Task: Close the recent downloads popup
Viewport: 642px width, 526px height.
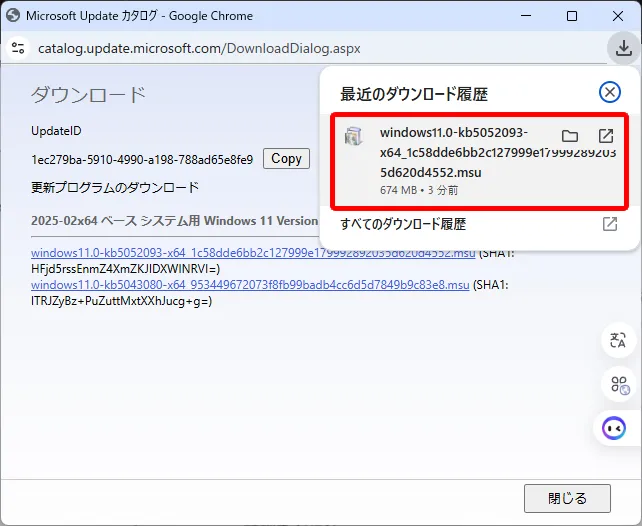Action: 610,92
